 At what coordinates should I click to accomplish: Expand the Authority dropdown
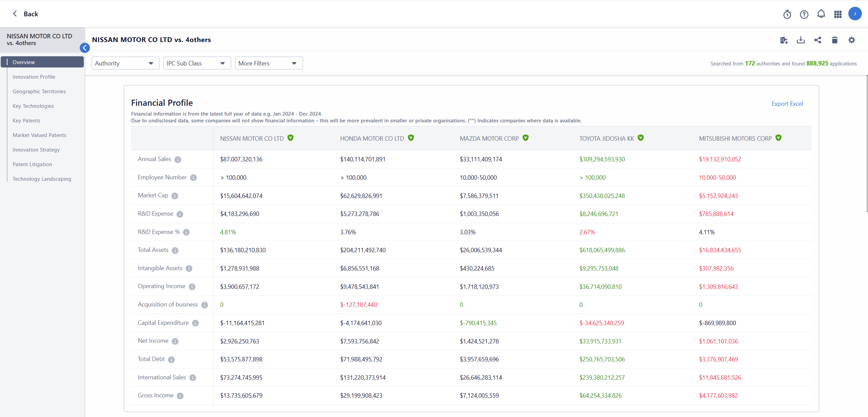[x=125, y=63]
